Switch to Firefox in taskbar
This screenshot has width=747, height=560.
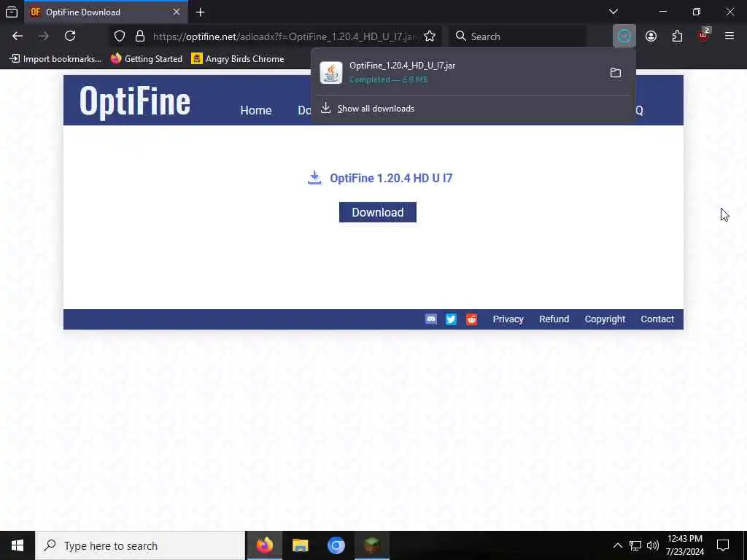point(264,545)
